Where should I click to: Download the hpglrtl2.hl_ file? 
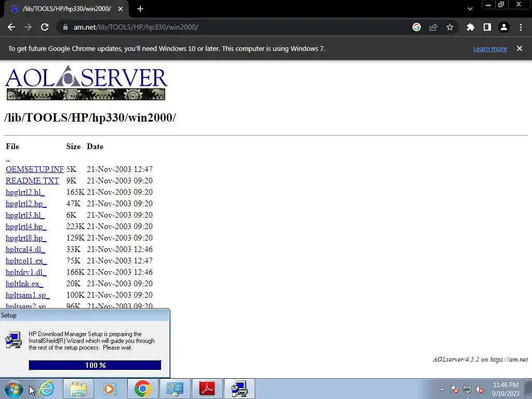pyautogui.click(x=25, y=192)
